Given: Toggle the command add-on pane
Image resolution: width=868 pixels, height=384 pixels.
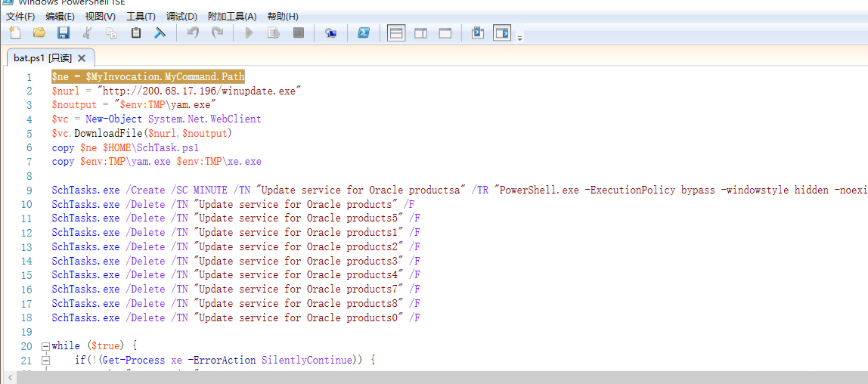Looking at the screenshot, I should click(x=502, y=33).
